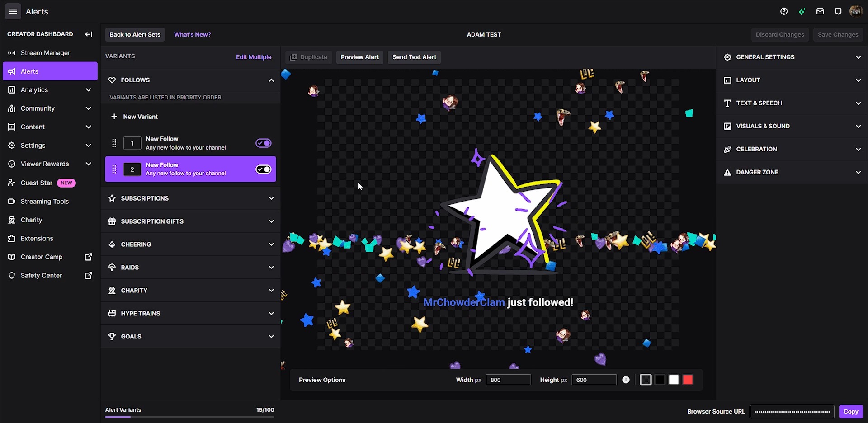Viewport: 868px width, 423px height.
Task: Open Stream Manager from the sidebar
Action: [x=45, y=53]
